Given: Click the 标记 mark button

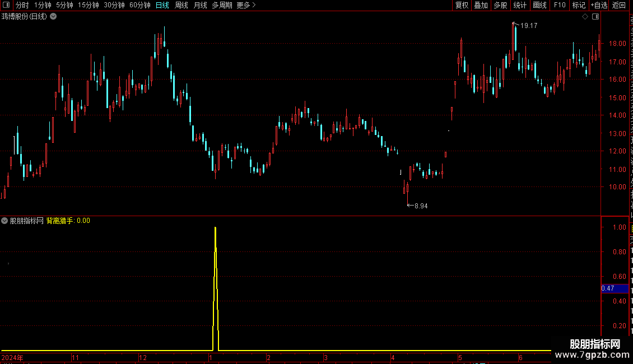Looking at the screenshot, I should 579,5.
